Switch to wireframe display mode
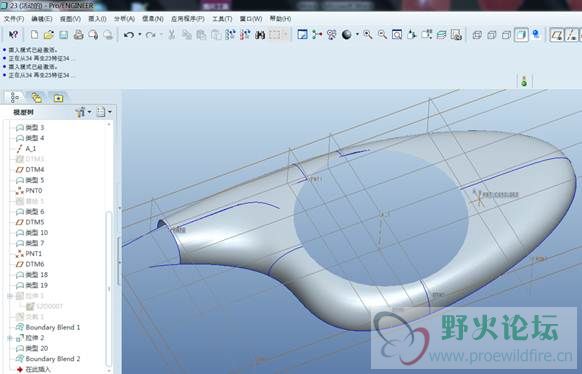 click(x=477, y=35)
